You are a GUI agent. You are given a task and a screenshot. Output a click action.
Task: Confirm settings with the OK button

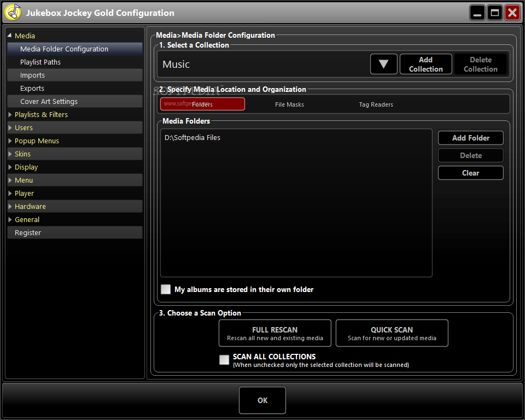(262, 400)
